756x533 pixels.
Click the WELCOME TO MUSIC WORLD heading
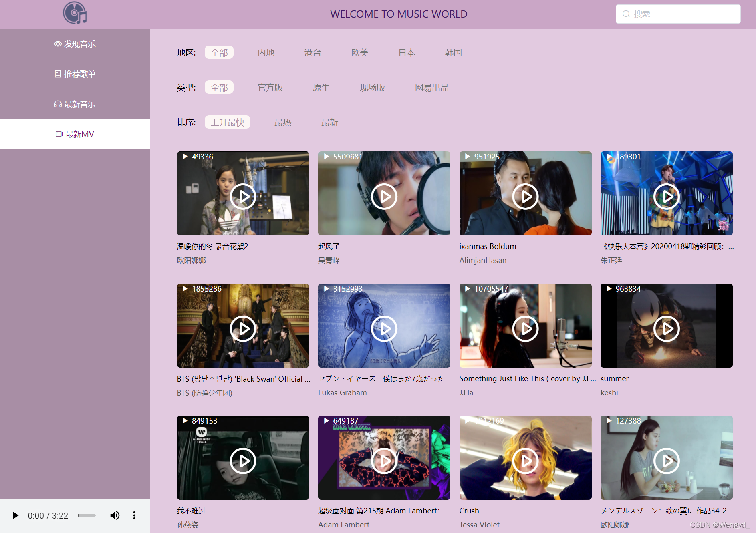click(399, 14)
